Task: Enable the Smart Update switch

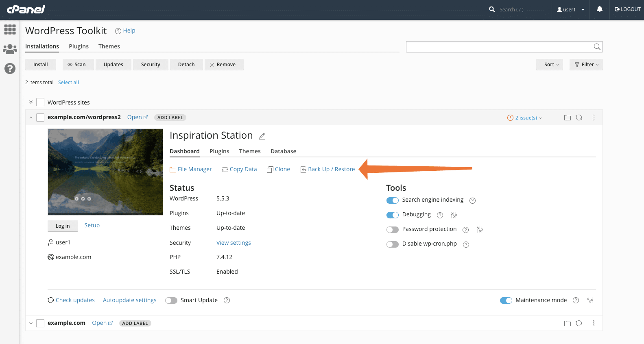Action: pyautogui.click(x=171, y=300)
